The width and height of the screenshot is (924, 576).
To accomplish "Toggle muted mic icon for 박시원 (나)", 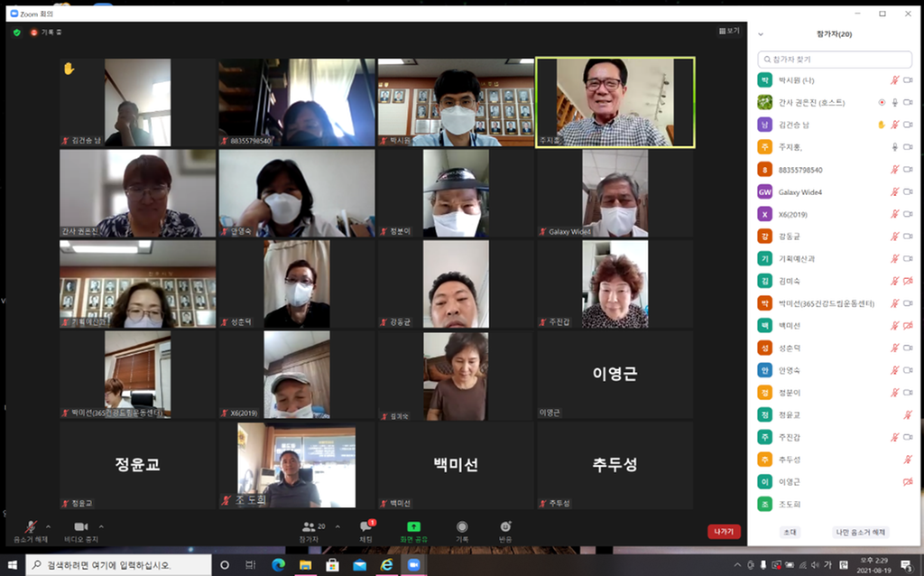I will (x=895, y=80).
